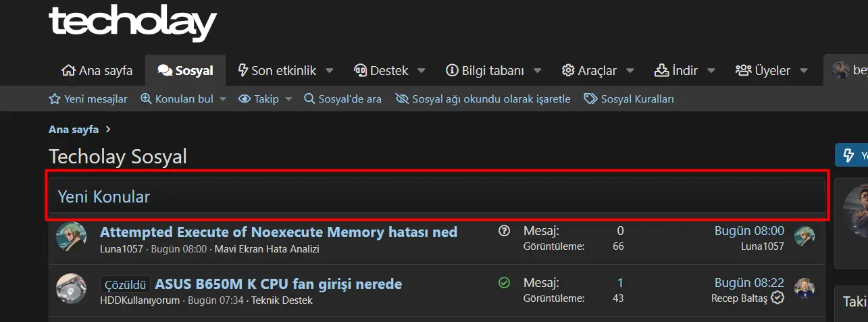Open Sosyal Kuralları tag link
Viewport: 868px width, 322px height.
629,99
